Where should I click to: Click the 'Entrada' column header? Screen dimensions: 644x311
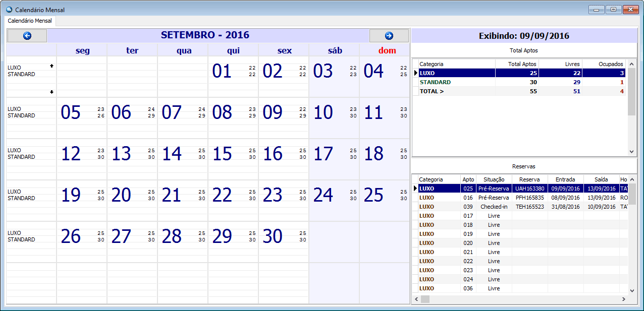click(x=566, y=179)
